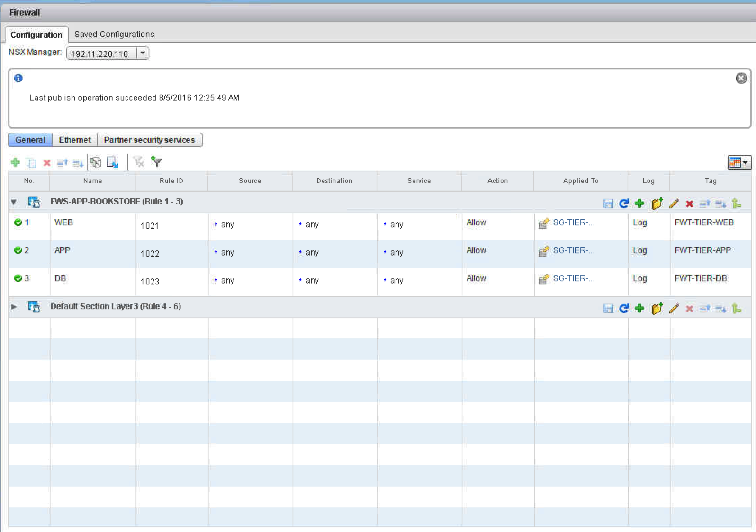Screen dimensions: 756x532
Task: Open Partner security services tab
Action: [x=149, y=140]
